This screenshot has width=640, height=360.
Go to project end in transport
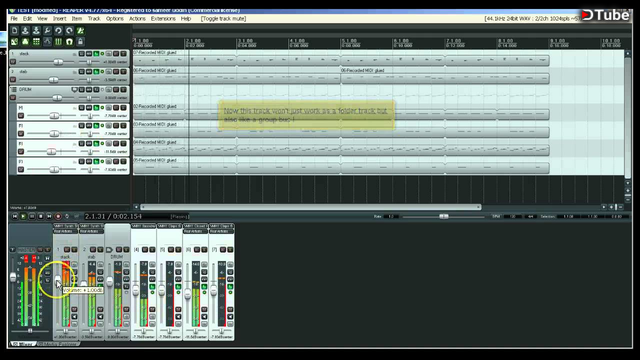(x=49, y=216)
